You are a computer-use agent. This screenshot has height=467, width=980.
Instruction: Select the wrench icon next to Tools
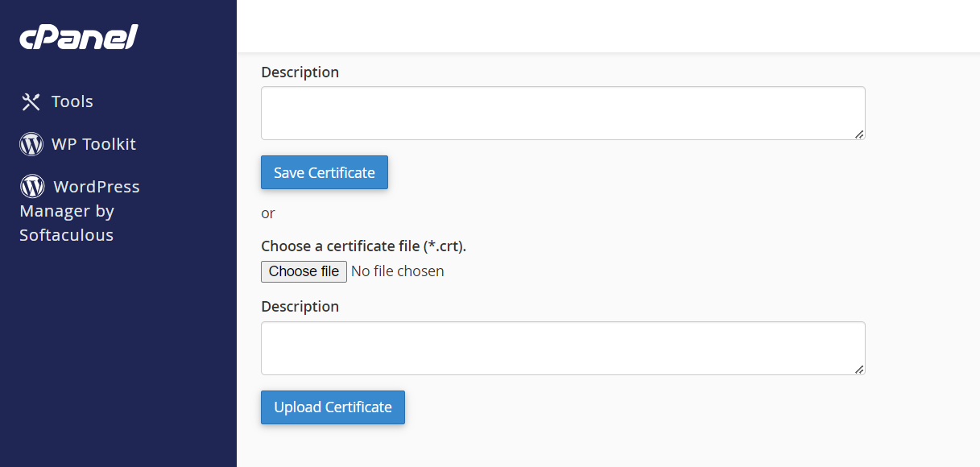(x=31, y=101)
